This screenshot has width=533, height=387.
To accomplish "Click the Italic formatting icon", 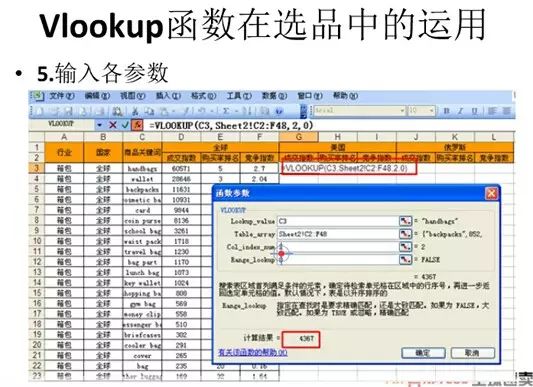I will 461,111.
